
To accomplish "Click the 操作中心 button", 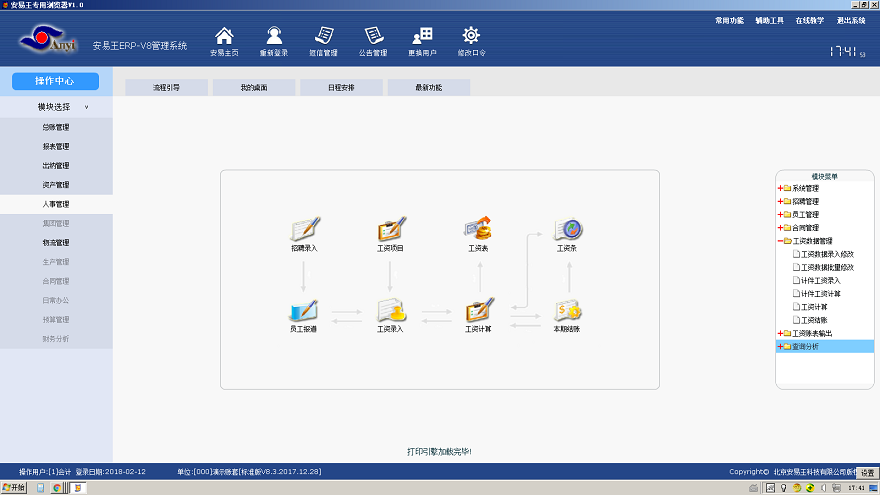I will pyautogui.click(x=55, y=81).
